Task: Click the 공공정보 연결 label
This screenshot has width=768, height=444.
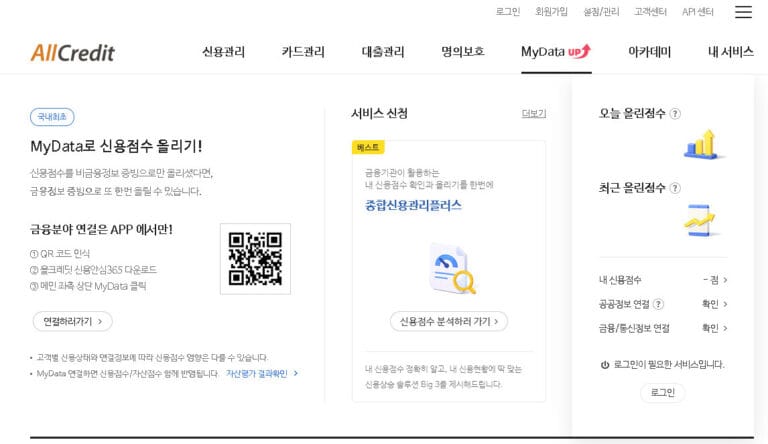Action: 624,304
